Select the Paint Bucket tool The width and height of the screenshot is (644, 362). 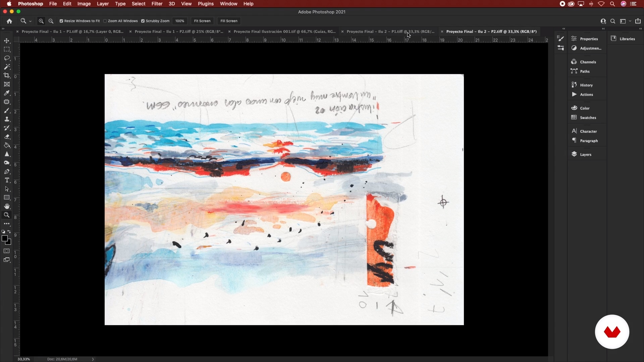pos(7,145)
